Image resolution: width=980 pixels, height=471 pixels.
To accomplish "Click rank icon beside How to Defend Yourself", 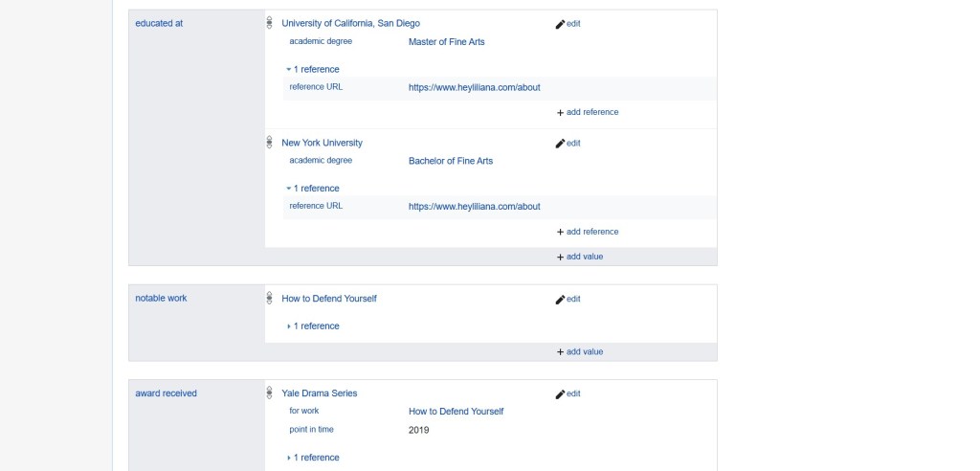I will click(x=270, y=299).
